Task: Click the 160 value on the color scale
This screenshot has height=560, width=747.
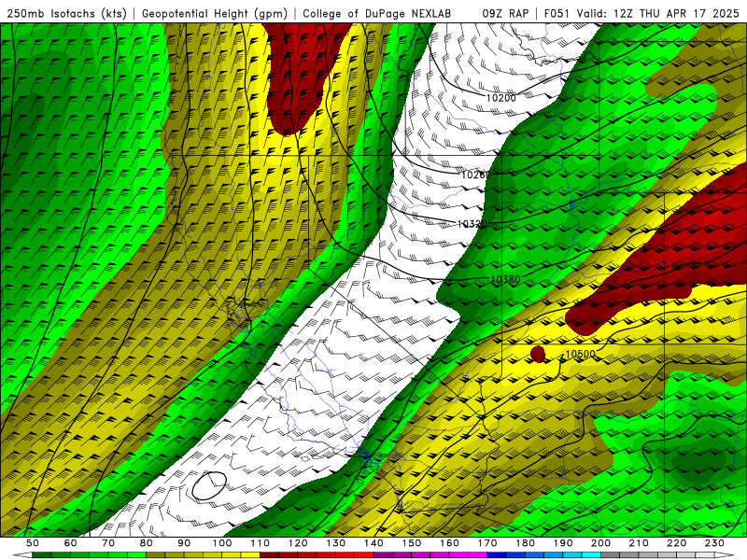Action: click(x=449, y=543)
